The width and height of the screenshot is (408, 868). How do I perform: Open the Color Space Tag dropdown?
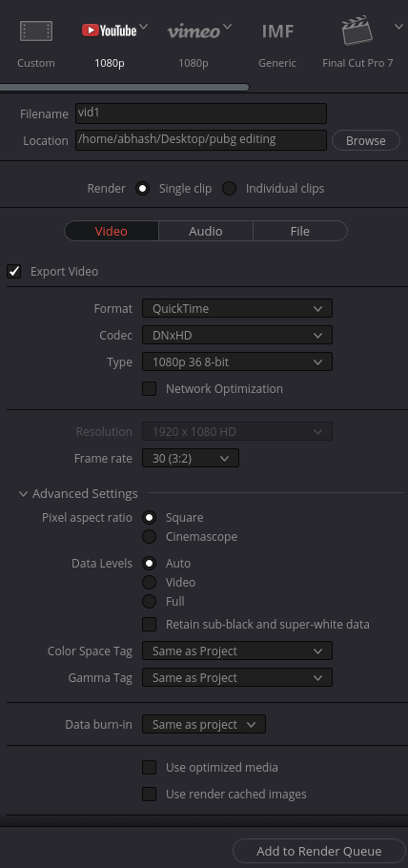click(x=237, y=651)
